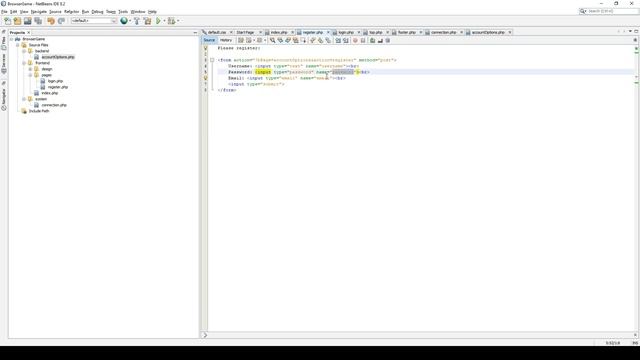
Task: Click the Open Project toolbar icon
Action: pos(28,21)
